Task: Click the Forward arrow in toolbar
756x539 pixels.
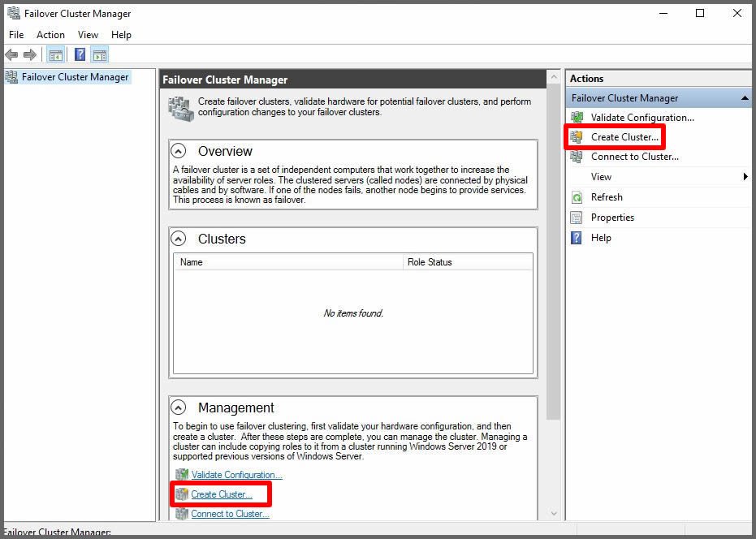Action: pyautogui.click(x=30, y=55)
